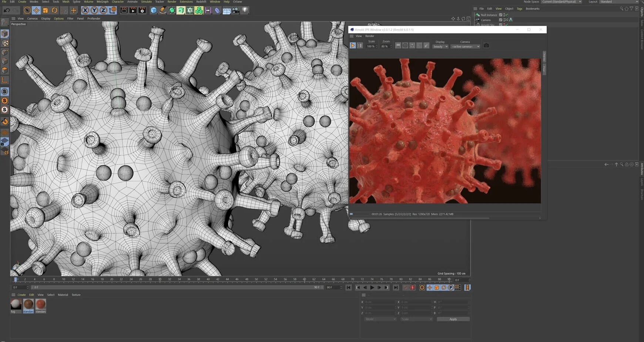Add a Floor environment object

coord(227,10)
